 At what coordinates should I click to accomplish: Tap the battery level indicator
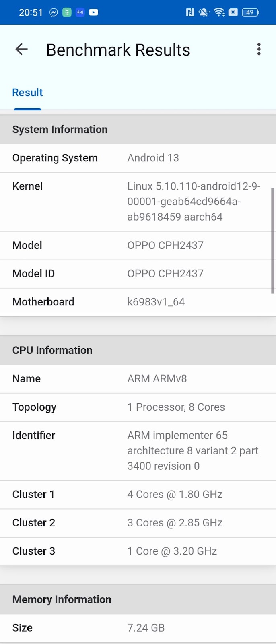(250, 12)
